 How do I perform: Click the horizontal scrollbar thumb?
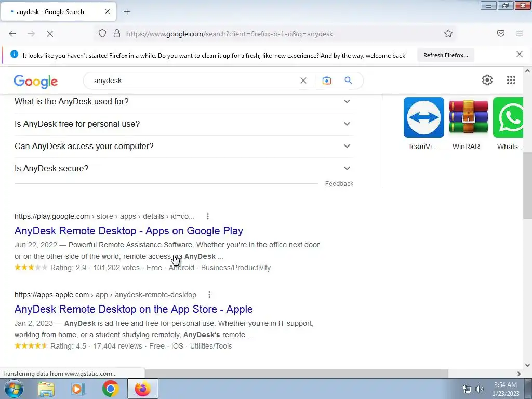296,374
